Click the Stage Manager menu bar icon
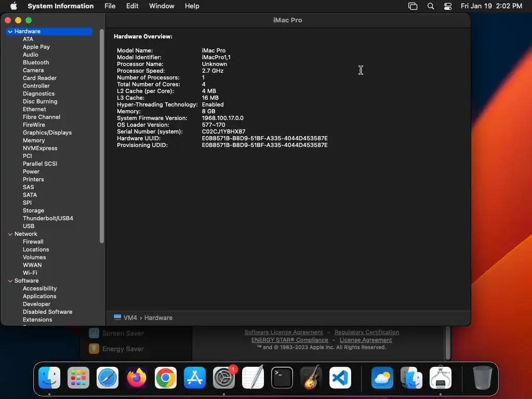 tap(413, 6)
